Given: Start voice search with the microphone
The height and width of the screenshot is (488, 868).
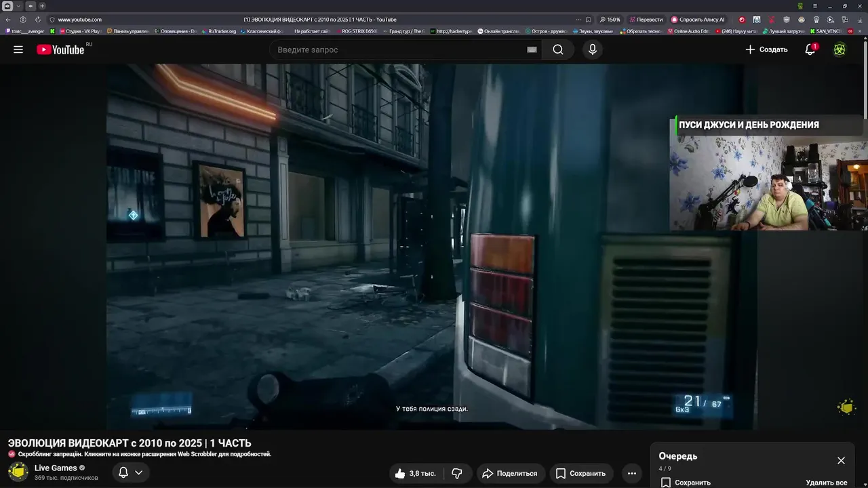Looking at the screenshot, I should (593, 49).
